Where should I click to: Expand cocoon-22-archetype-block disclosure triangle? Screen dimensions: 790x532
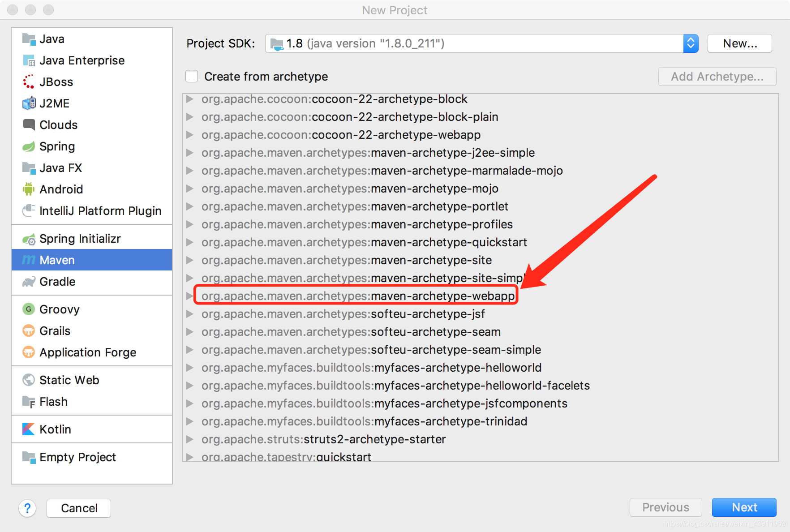coord(190,99)
